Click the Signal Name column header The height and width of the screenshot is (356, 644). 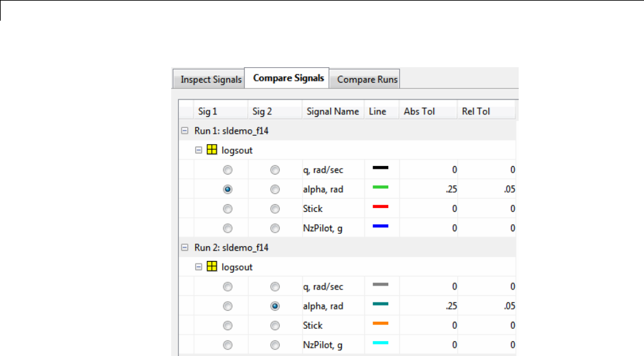click(x=333, y=111)
